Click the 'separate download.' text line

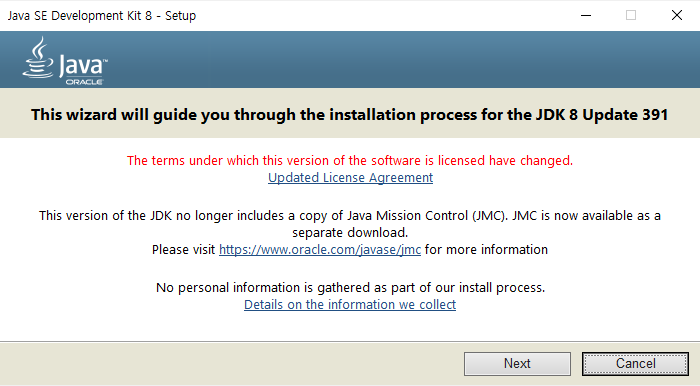tap(350, 232)
